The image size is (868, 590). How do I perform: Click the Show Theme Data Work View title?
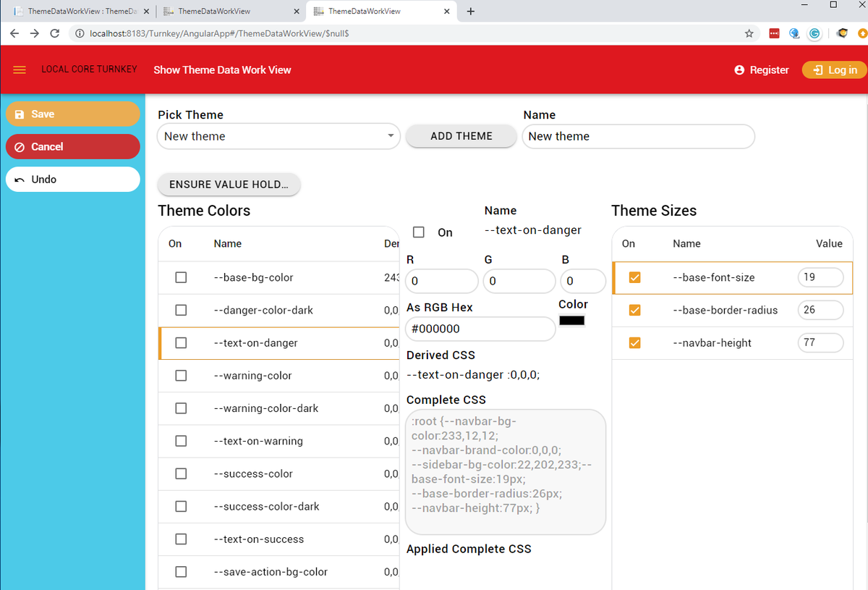[x=222, y=70]
